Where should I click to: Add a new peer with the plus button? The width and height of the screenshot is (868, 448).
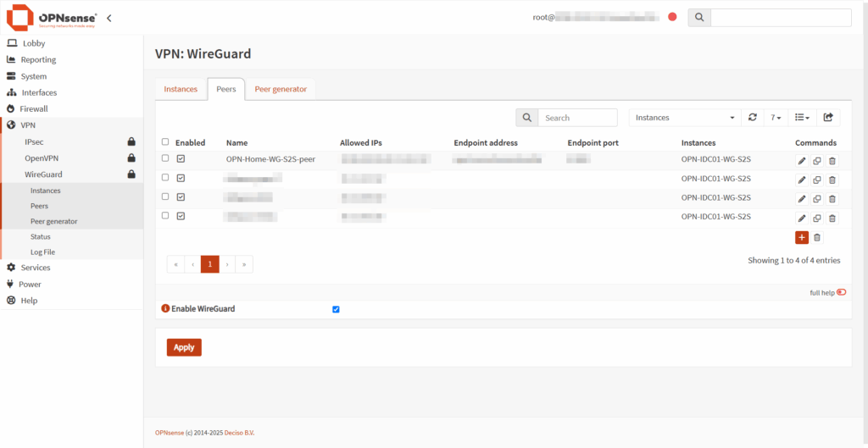802,238
